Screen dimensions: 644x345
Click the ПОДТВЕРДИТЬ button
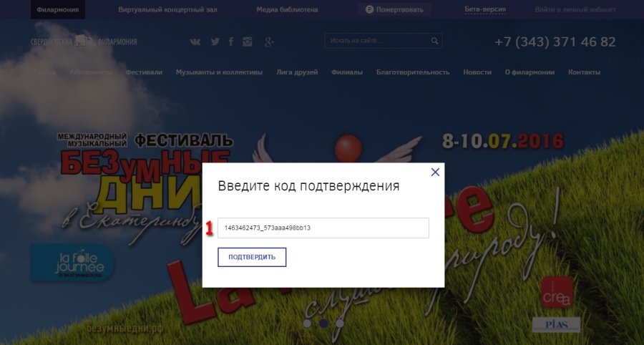pyautogui.click(x=252, y=257)
